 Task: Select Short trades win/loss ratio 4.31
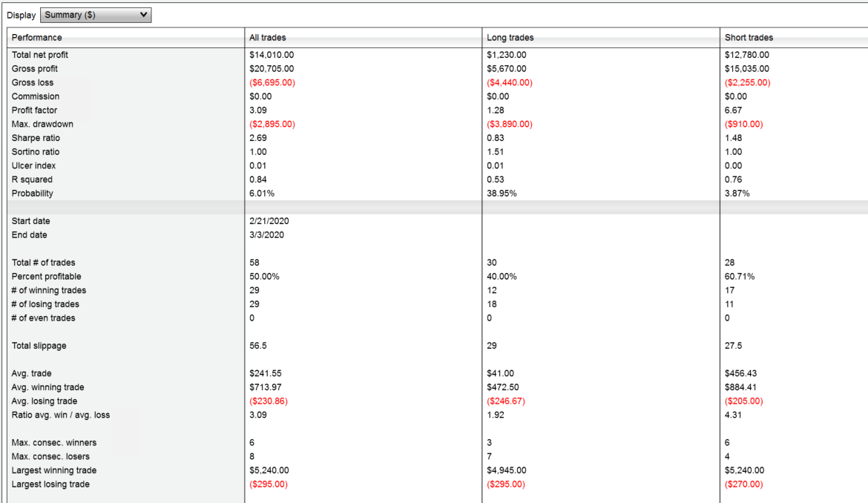point(733,415)
